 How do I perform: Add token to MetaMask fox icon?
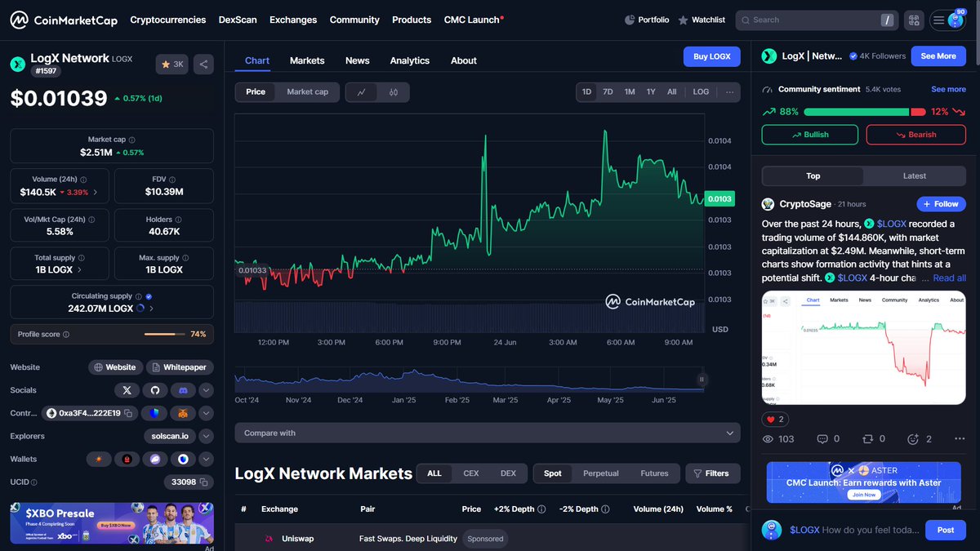coord(183,413)
